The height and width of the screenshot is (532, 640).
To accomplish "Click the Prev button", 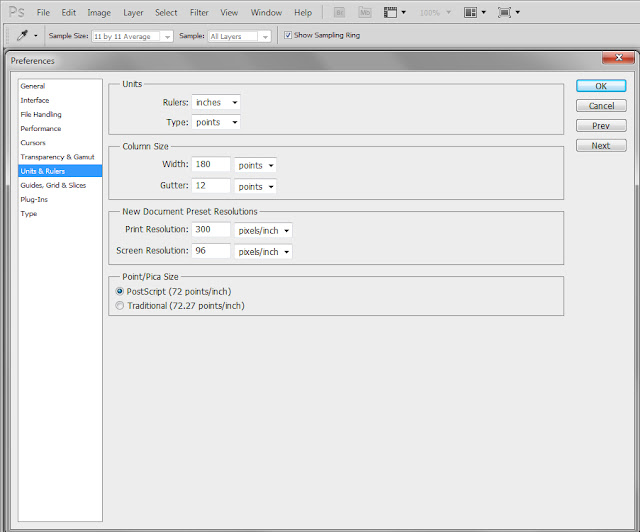I will pyautogui.click(x=601, y=126).
